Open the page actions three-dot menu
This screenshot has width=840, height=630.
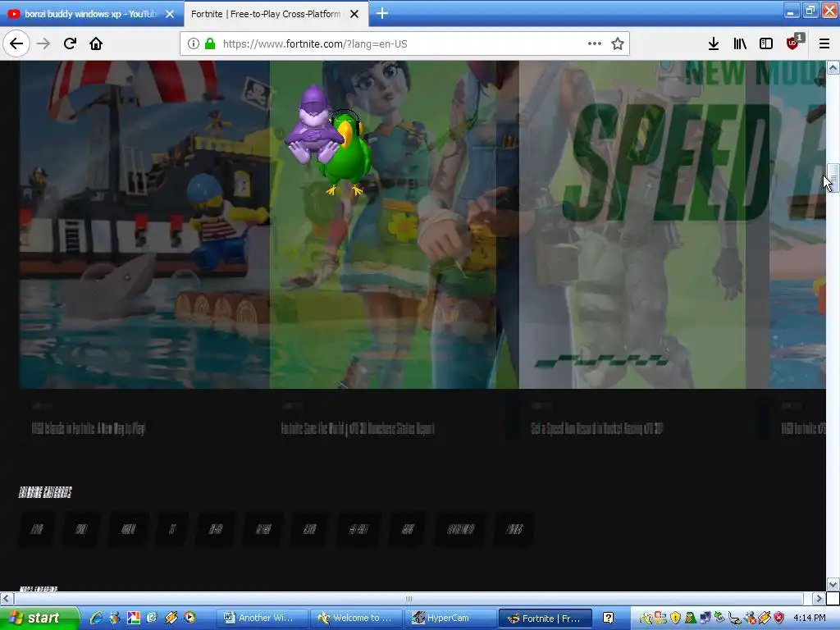[x=595, y=43]
